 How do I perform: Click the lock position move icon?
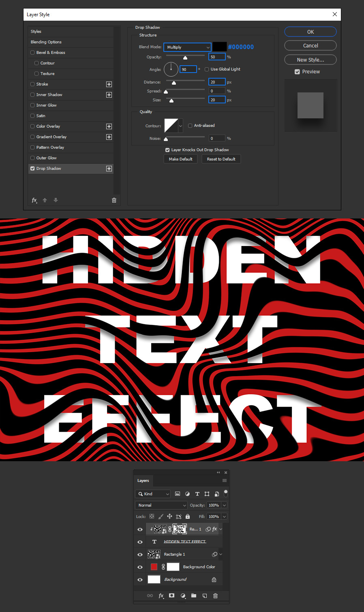coord(169,516)
